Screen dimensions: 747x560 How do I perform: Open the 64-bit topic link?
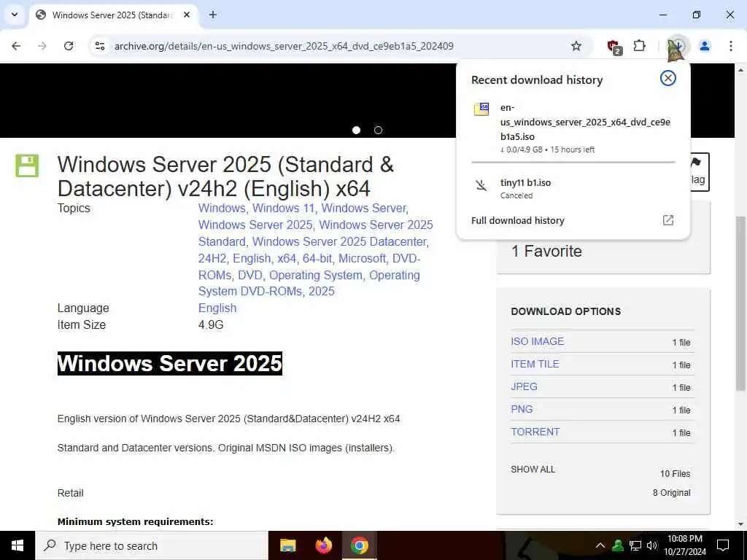(317, 258)
